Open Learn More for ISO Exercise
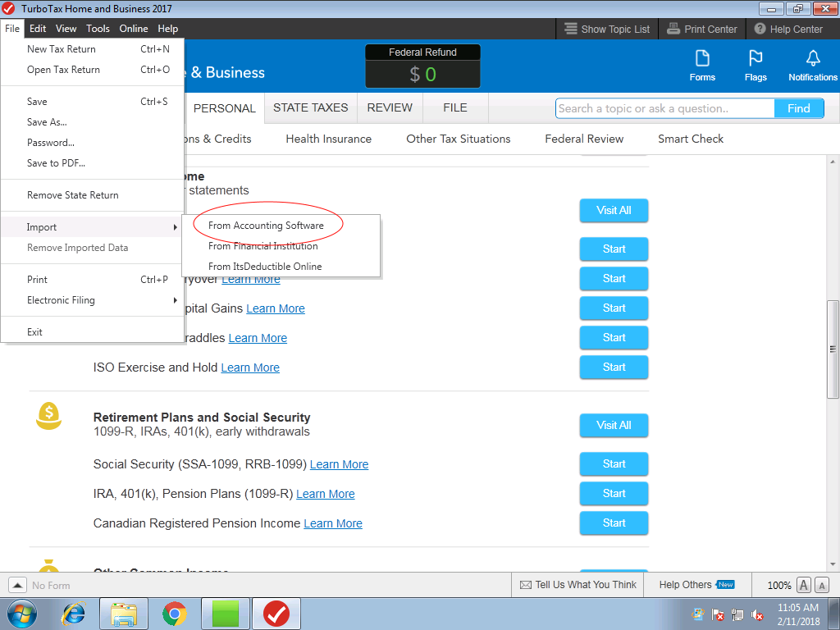The height and width of the screenshot is (630, 840). [x=250, y=367]
